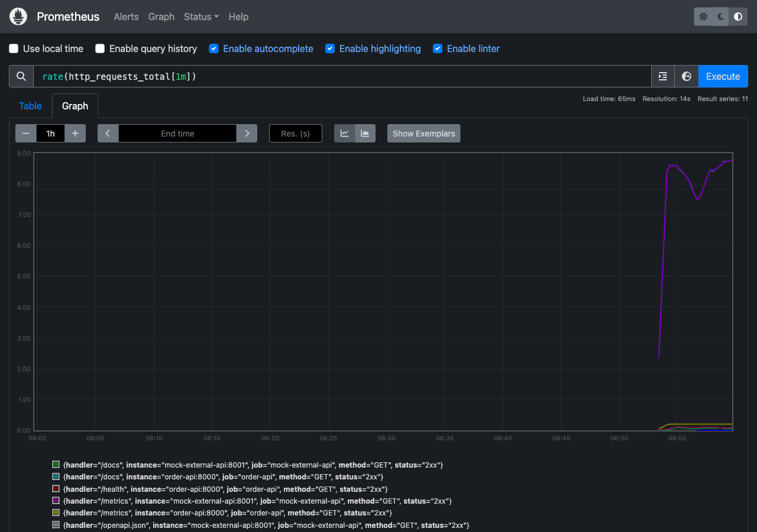Click gray swatch for /openapi.json series
Screen dimensions: 757x532
[x=56, y=525]
